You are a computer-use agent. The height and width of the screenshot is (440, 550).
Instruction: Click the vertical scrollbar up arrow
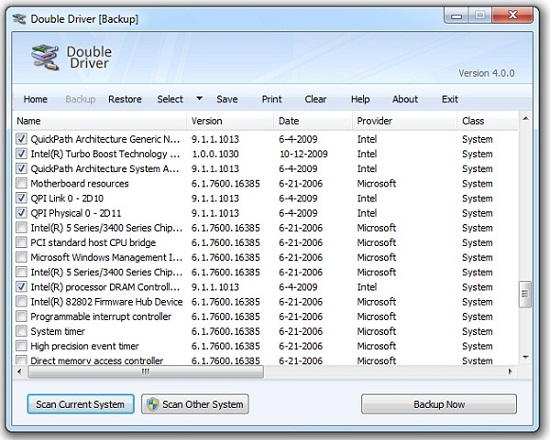[x=525, y=119]
